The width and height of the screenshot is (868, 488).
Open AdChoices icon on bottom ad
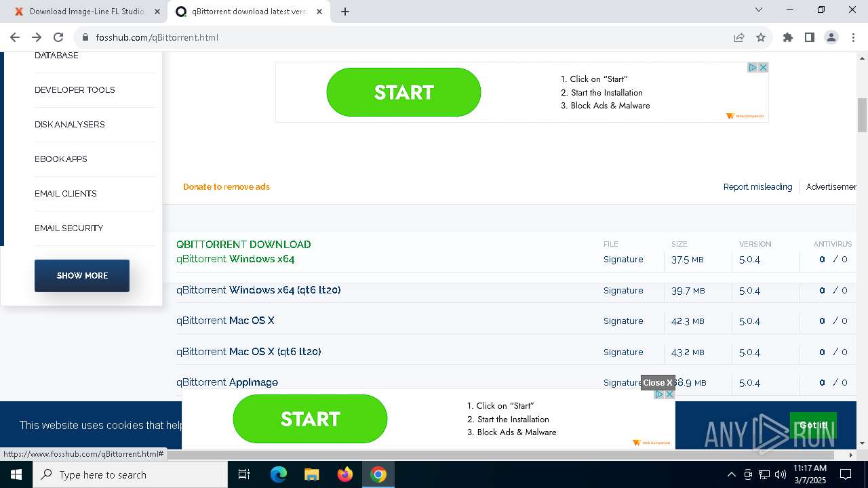pyautogui.click(x=659, y=394)
